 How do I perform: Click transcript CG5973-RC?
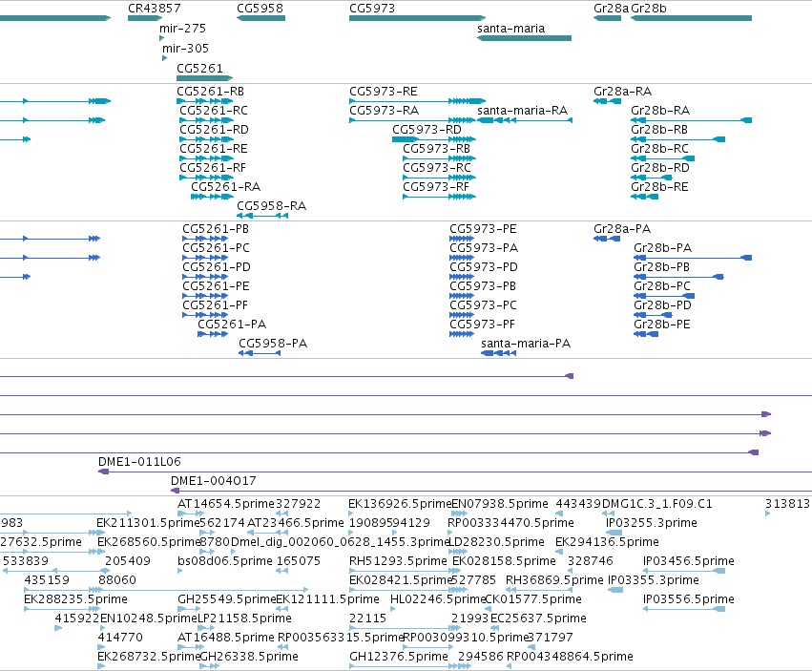click(439, 178)
